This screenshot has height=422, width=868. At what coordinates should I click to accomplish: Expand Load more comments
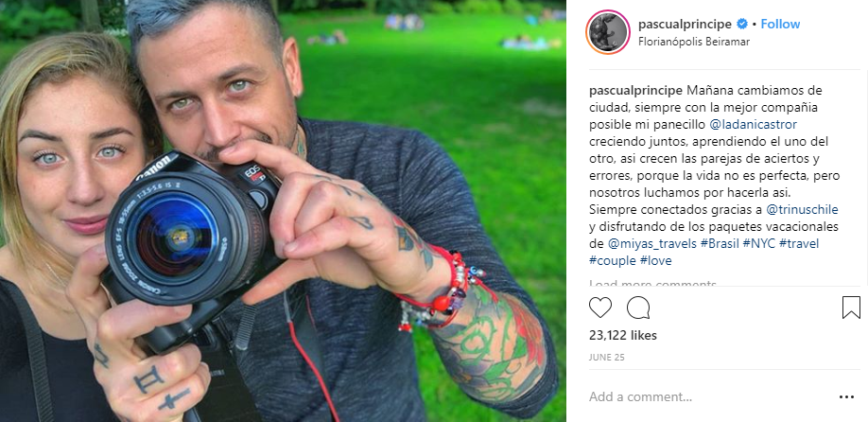[652, 284]
